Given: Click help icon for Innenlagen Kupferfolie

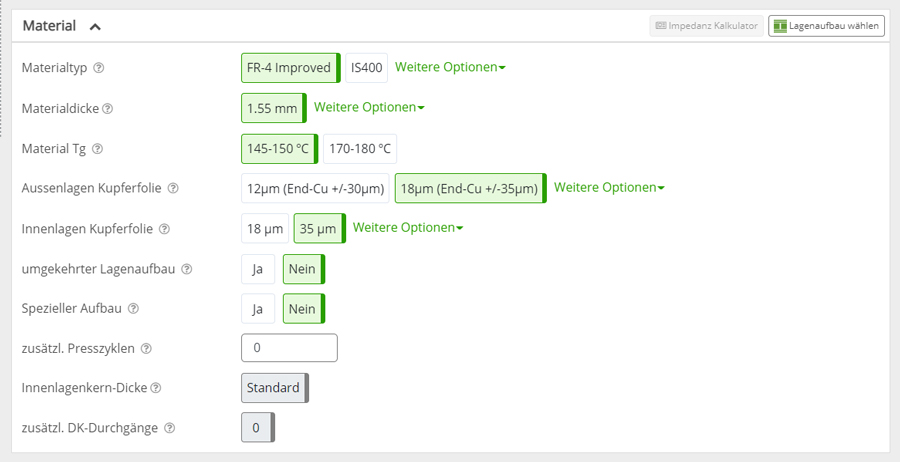Looking at the screenshot, I should tap(165, 229).
